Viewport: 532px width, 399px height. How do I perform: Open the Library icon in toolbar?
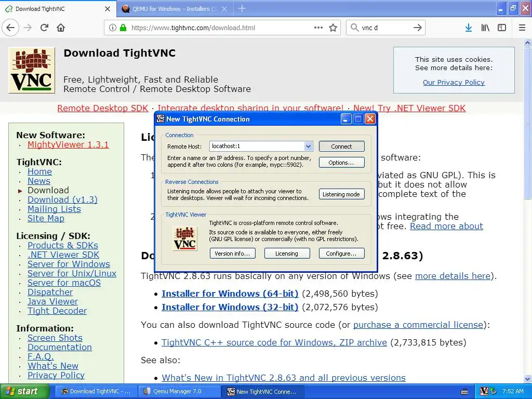(485, 28)
